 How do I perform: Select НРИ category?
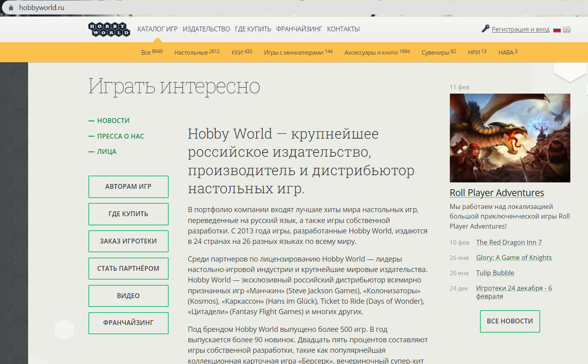pos(477,52)
